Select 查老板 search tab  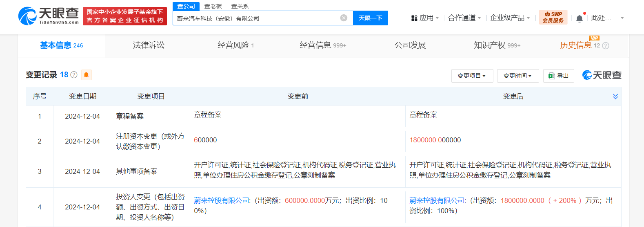click(213, 6)
